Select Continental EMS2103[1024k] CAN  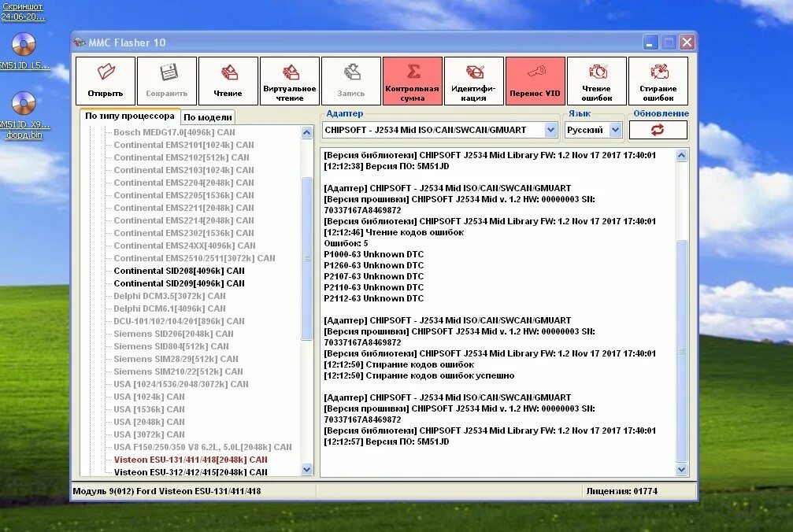(x=183, y=170)
